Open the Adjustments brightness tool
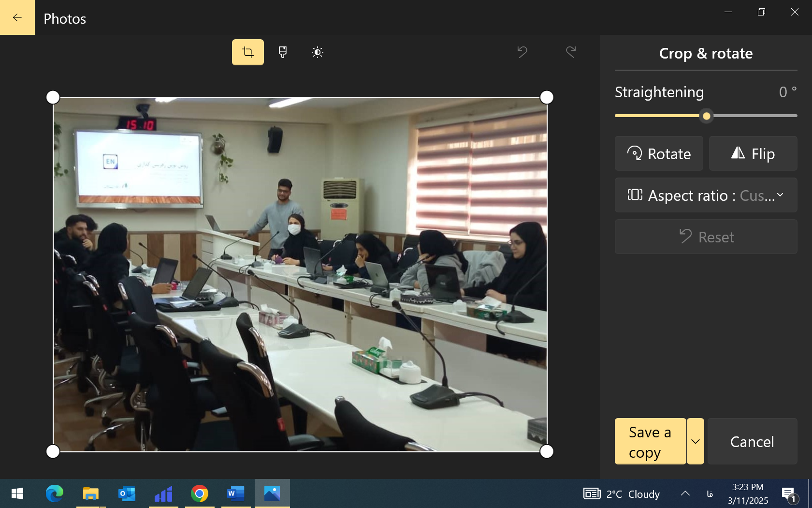 (318, 52)
